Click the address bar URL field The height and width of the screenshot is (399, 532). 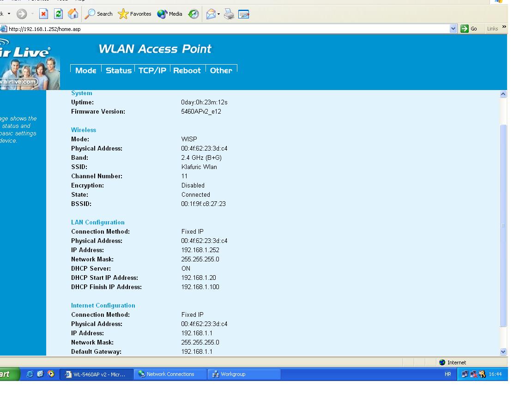click(228, 29)
